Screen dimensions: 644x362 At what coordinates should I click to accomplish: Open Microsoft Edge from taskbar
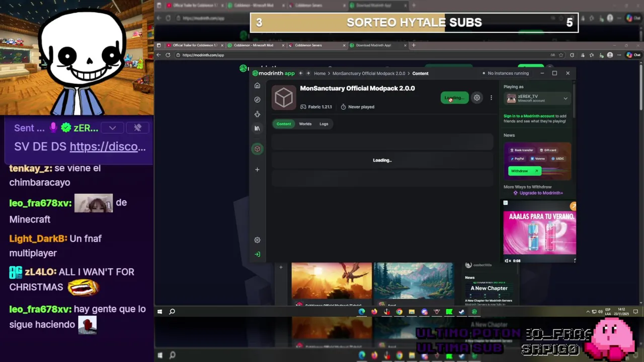(x=362, y=312)
